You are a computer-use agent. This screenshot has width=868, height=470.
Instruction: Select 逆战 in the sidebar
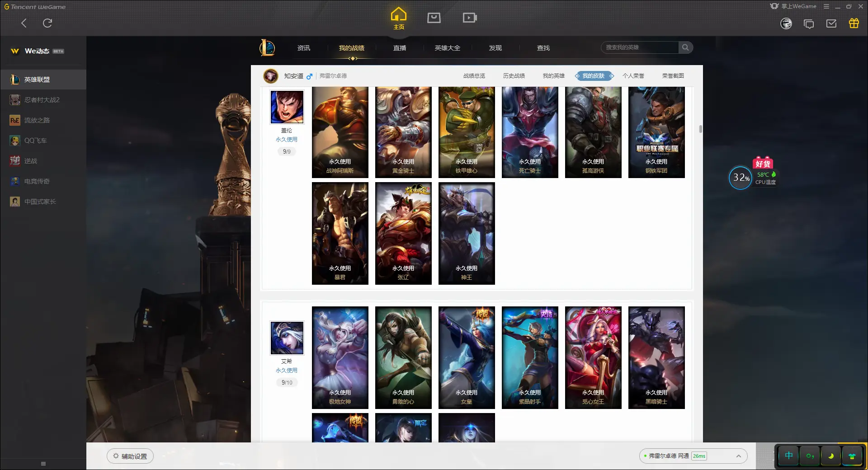[x=43, y=161]
